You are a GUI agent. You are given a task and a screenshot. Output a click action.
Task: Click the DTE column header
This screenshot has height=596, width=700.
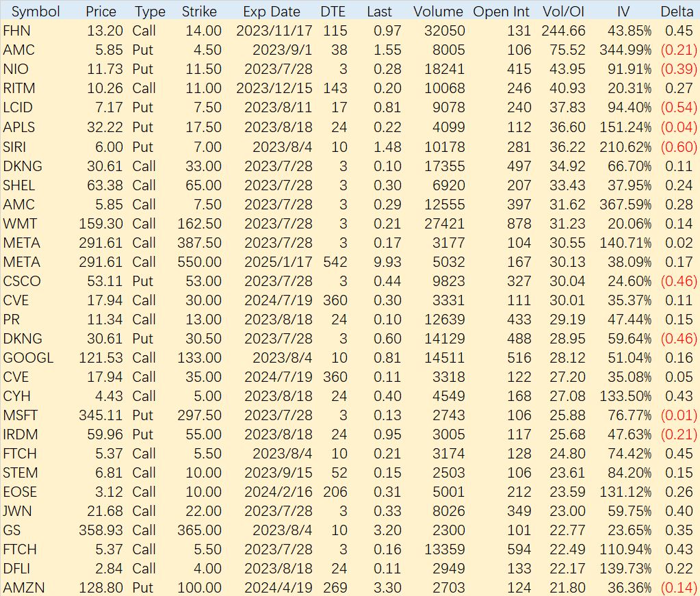(x=333, y=12)
